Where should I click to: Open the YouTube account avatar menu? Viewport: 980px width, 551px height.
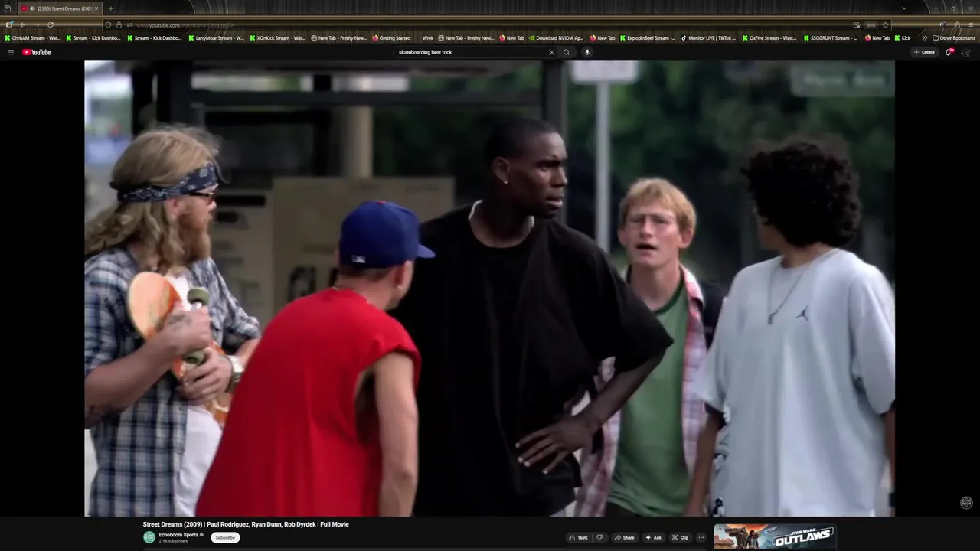(966, 52)
